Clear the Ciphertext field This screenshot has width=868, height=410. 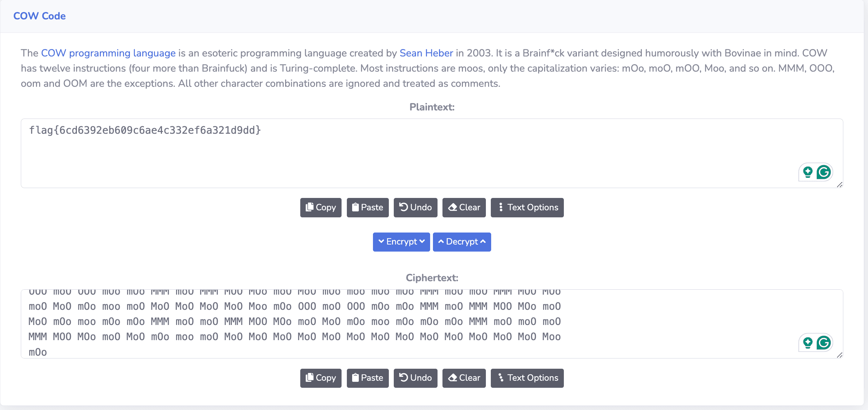tap(464, 378)
